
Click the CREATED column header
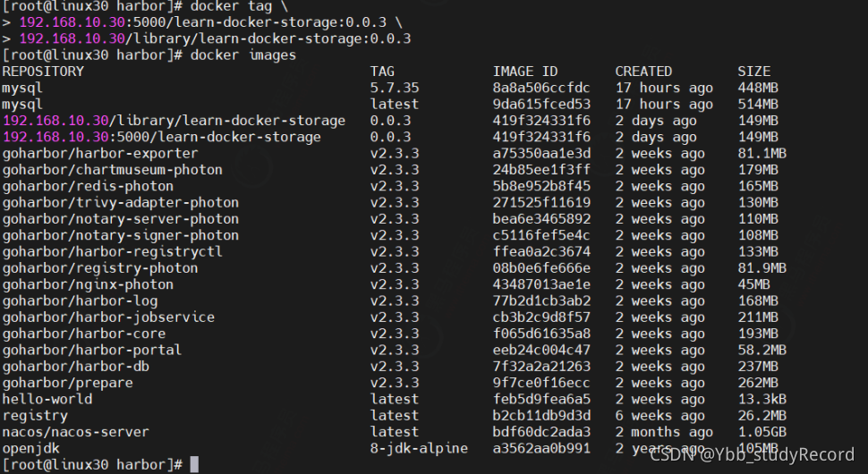coord(643,72)
